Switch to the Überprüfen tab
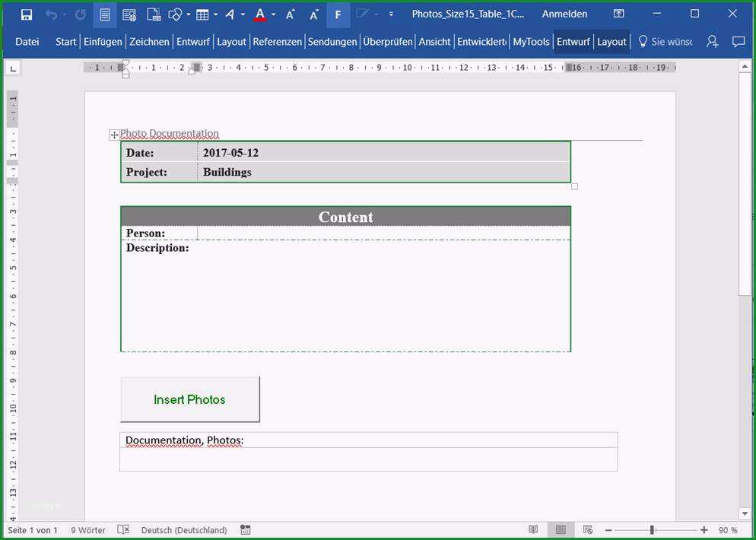The width and height of the screenshot is (756, 540). coord(388,42)
